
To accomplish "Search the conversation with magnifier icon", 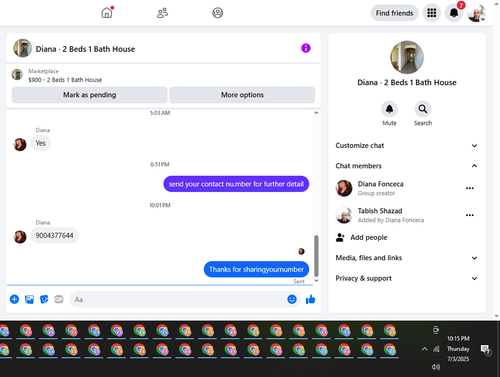I will coord(423,109).
